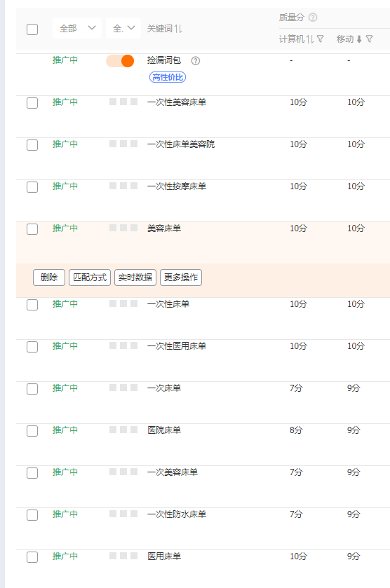The width and height of the screenshot is (390, 588).
Task: Click 实时数据 in the action bar
Action: pyautogui.click(x=135, y=278)
